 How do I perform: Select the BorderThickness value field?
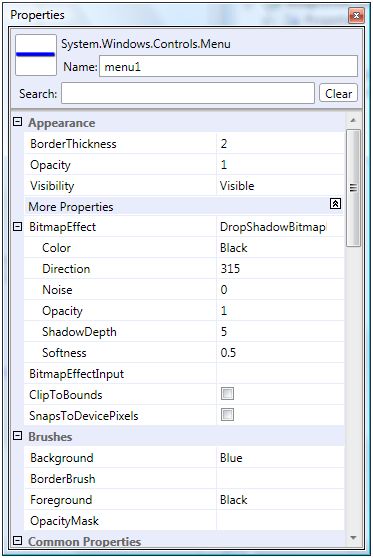click(x=280, y=144)
